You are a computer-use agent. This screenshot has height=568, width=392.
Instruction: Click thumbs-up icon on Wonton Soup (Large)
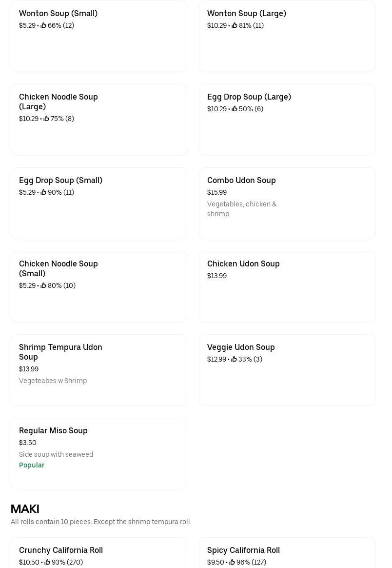(x=235, y=25)
